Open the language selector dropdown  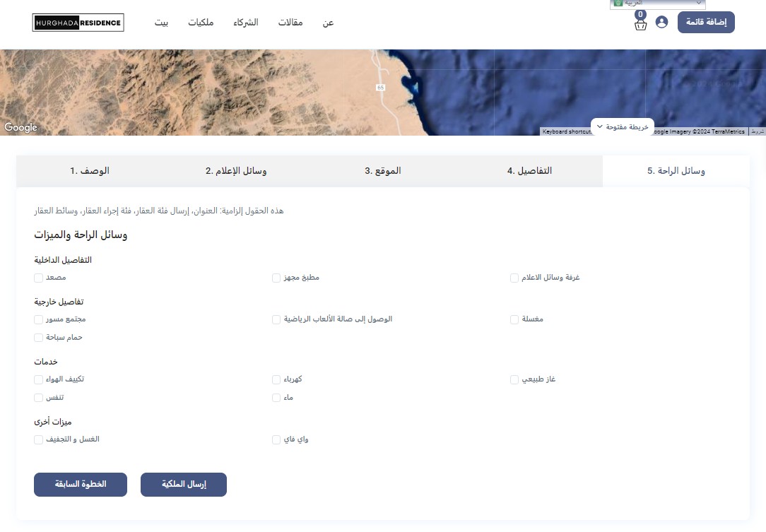(658, 4)
